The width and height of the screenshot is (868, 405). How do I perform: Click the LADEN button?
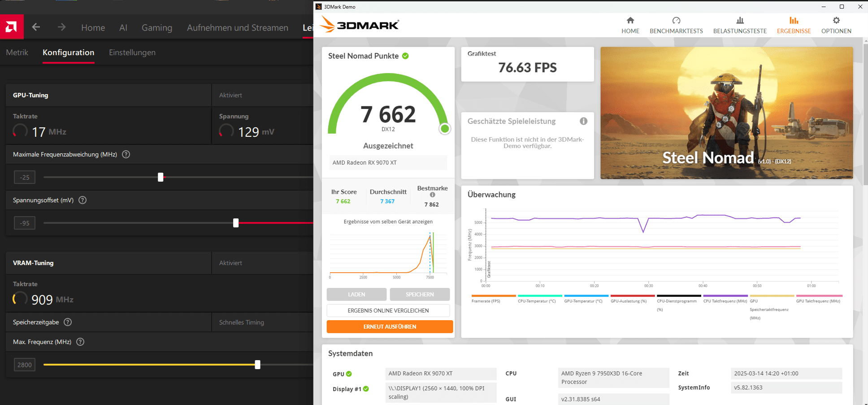pos(356,294)
